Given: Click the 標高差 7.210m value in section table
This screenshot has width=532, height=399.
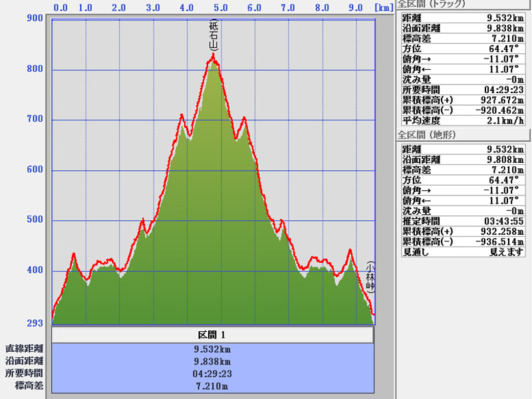Looking at the screenshot, I should coord(213,386).
